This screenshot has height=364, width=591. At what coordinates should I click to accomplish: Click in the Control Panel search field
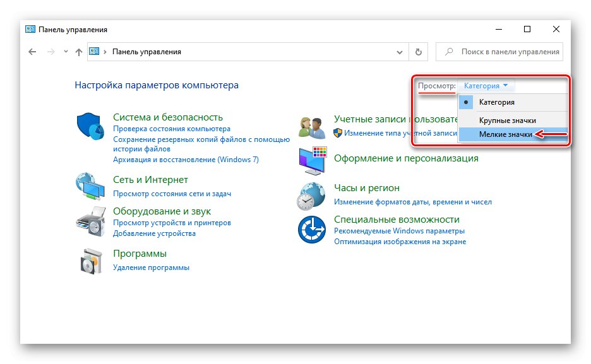(x=499, y=52)
